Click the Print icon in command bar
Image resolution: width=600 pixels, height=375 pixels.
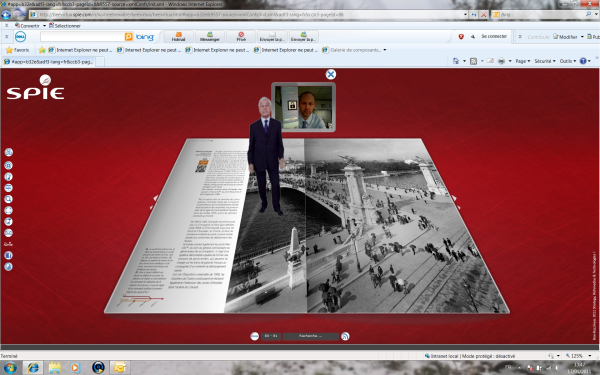[501, 61]
